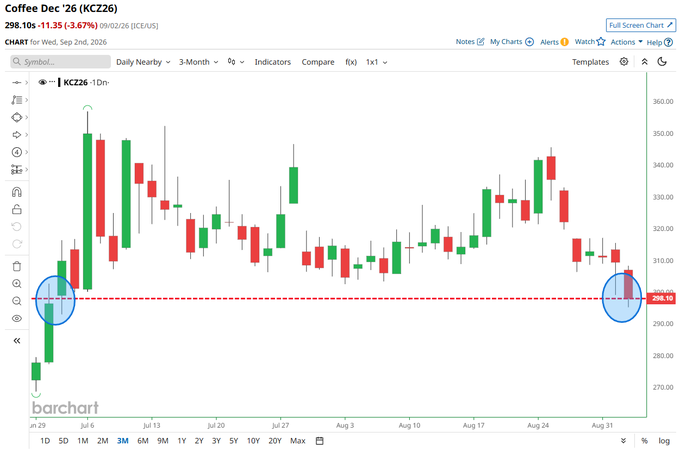
Task: Toggle magnet snap mode
Action: 16,192
